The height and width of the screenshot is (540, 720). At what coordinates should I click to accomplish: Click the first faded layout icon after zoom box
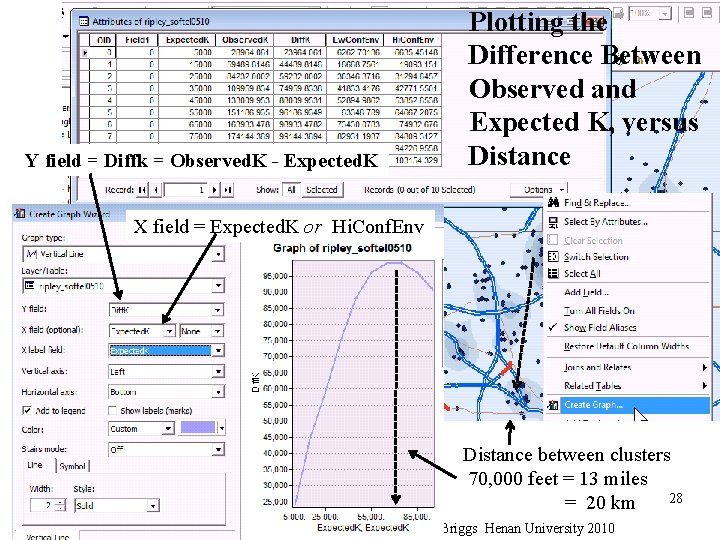pyautogui.click(x=689, y=12)
